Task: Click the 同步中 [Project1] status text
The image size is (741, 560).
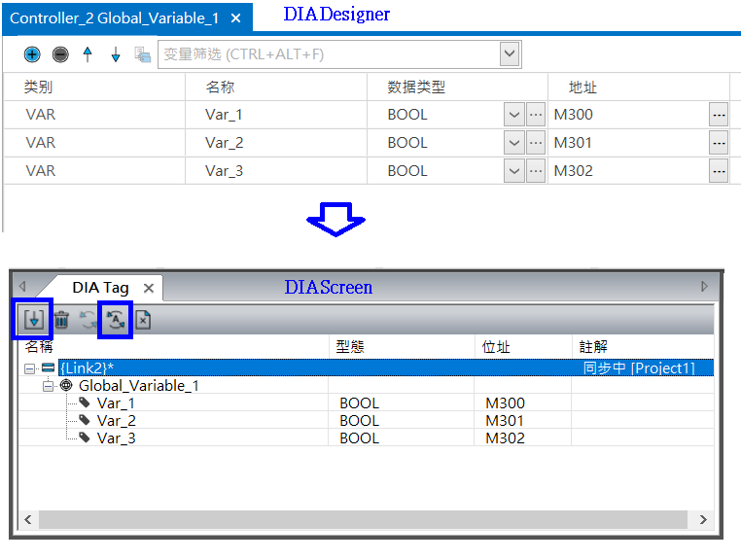Action: coord(639,368)
